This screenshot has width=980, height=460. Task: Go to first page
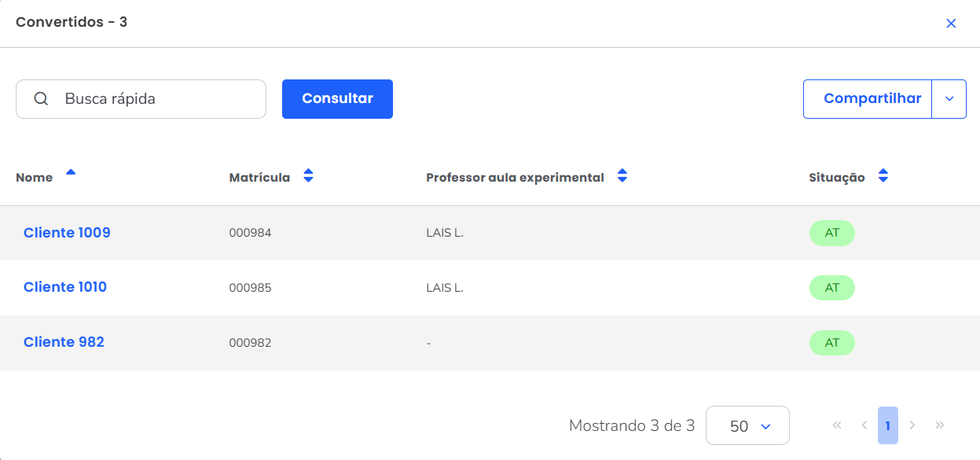coord(837,425)
